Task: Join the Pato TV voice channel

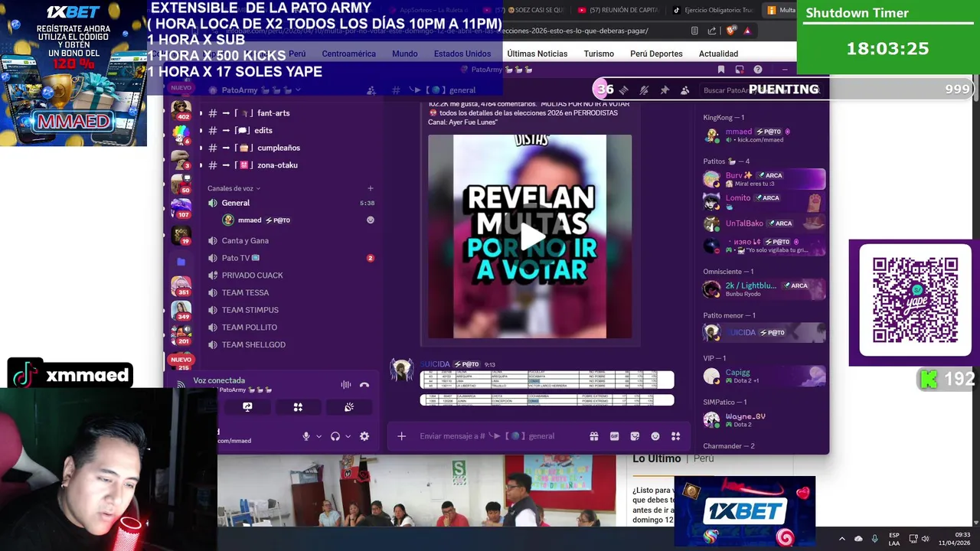Action: [291, 258]
